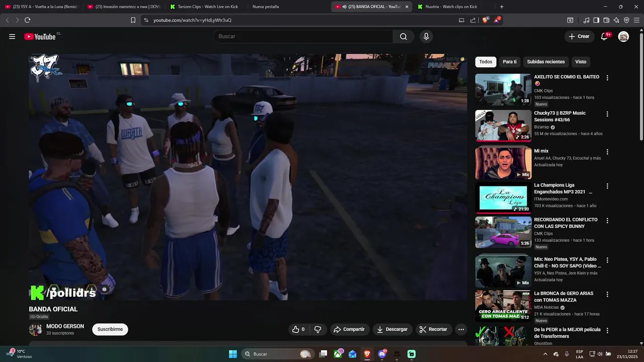Select the Subidas recientes filter chip

546,62
